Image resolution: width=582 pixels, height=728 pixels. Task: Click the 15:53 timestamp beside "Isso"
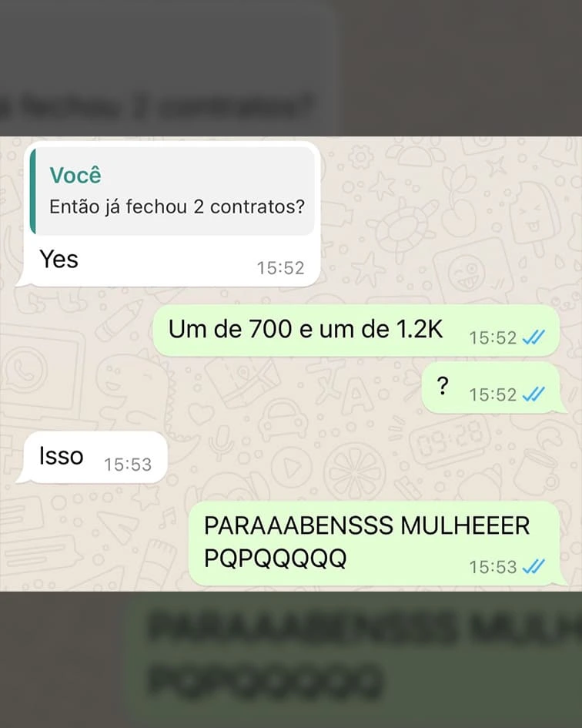click(128, 465)
